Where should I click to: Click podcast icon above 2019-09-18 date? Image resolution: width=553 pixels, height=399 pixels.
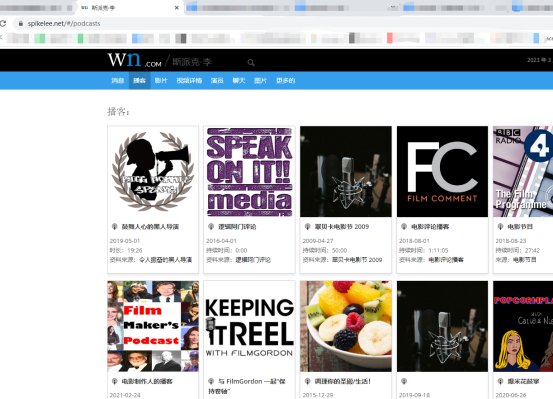coord(404,381)
